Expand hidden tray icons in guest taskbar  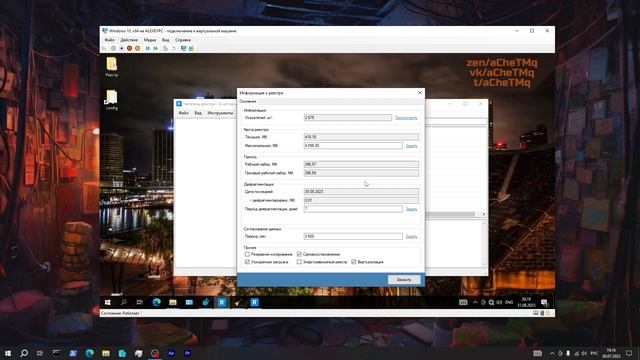[475, 302]
